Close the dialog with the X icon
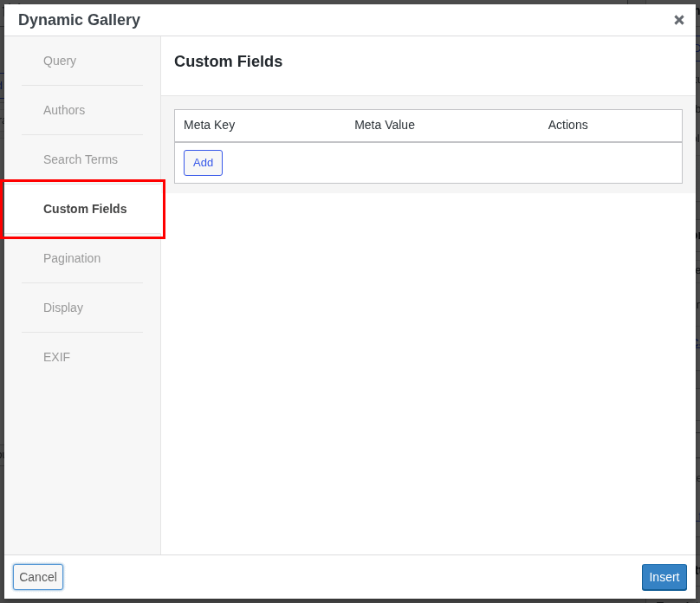The image size is (700, 603). [679, 20]
